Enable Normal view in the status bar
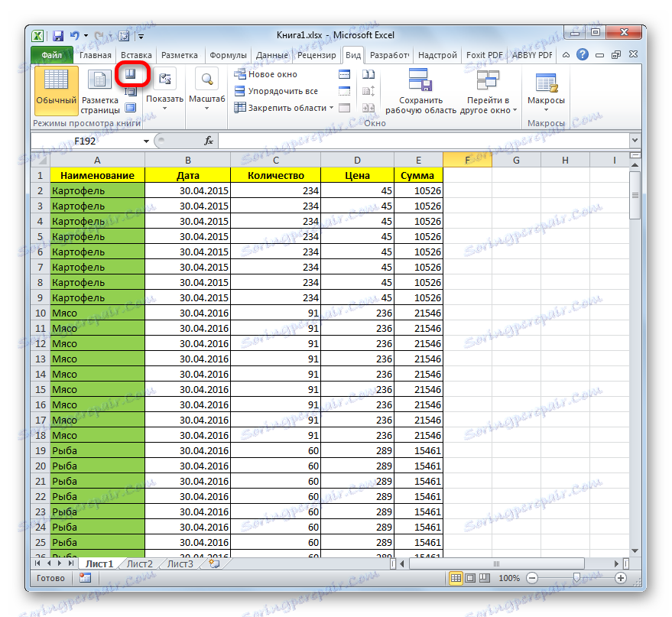 pos(456,578)
